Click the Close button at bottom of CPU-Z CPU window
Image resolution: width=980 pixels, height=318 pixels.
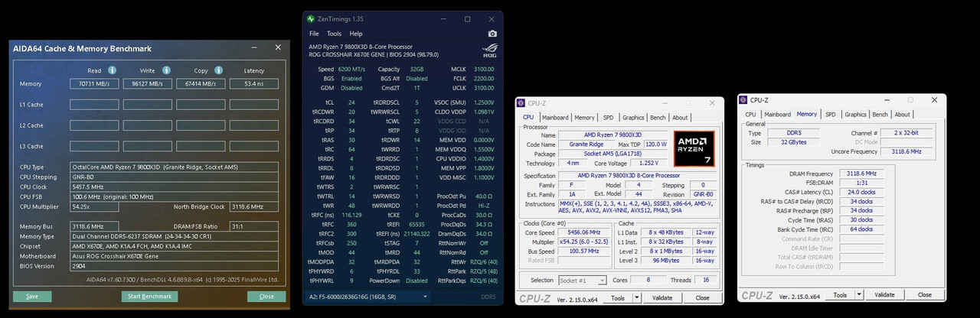tap(702, 298)
